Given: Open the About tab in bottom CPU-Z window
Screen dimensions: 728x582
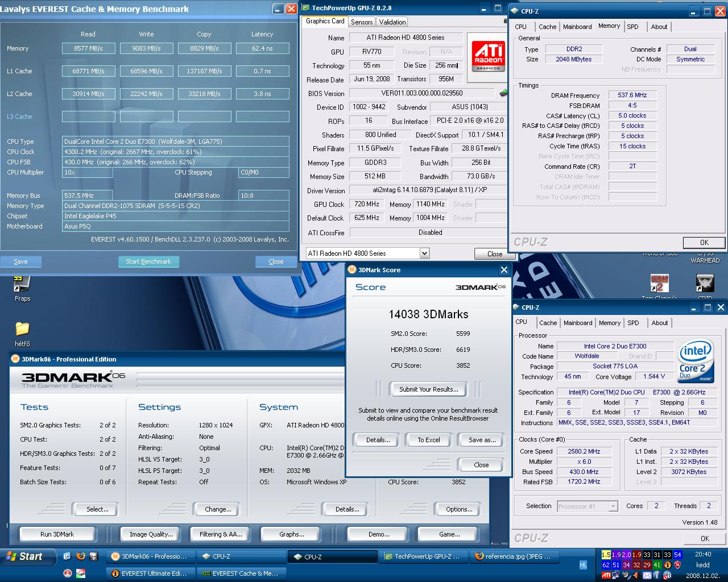Looking at the screenshot, I should coord(660,323).
